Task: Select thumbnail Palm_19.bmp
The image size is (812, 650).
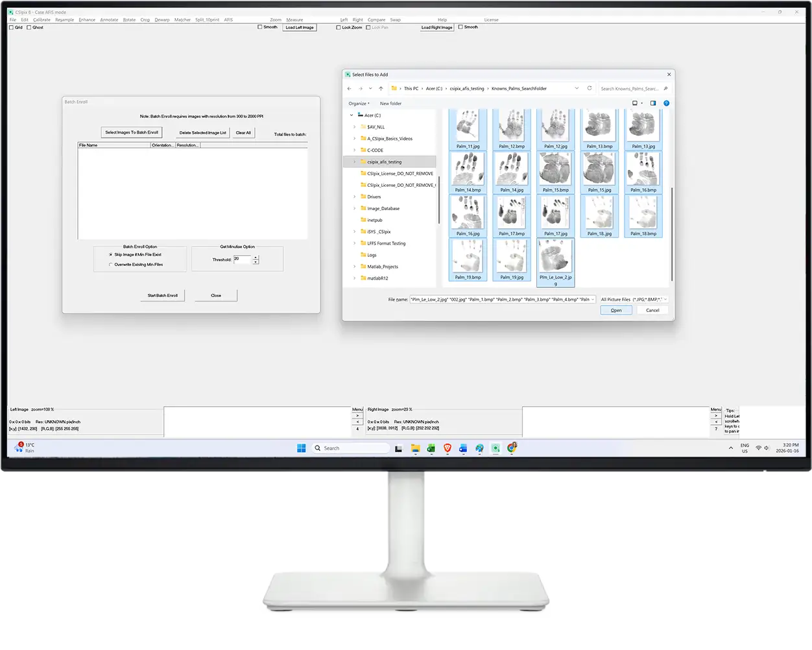Action: (468, 260)
